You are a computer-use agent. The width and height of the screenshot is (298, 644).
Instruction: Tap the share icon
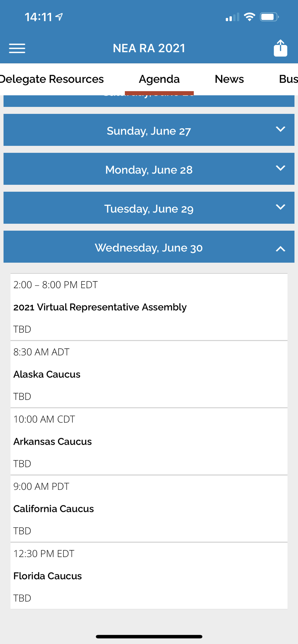tap(280, 48)
